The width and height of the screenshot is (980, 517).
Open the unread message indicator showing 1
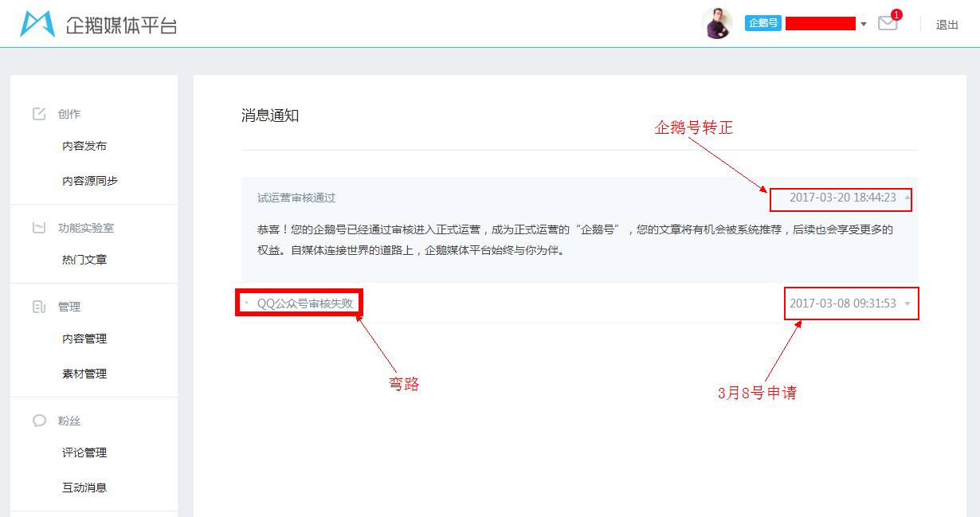896,14
